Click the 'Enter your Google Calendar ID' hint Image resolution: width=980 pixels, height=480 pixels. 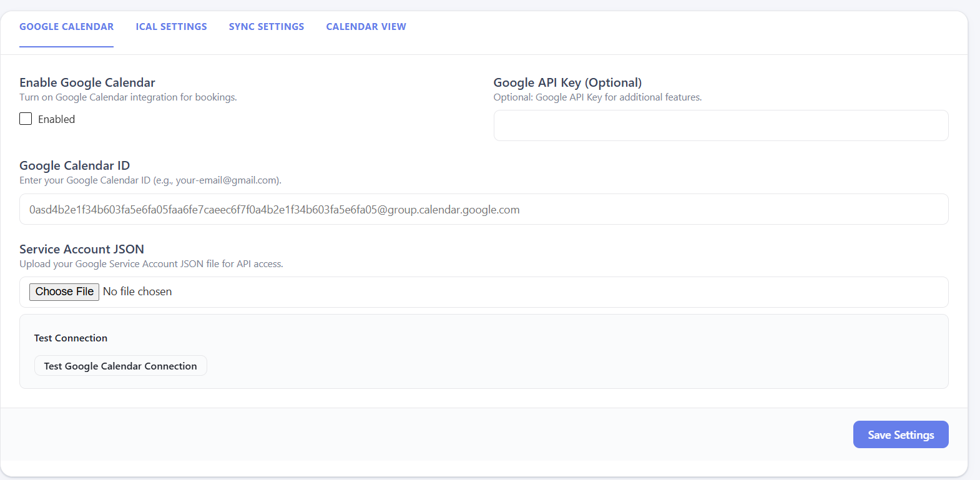coord(150,180)
